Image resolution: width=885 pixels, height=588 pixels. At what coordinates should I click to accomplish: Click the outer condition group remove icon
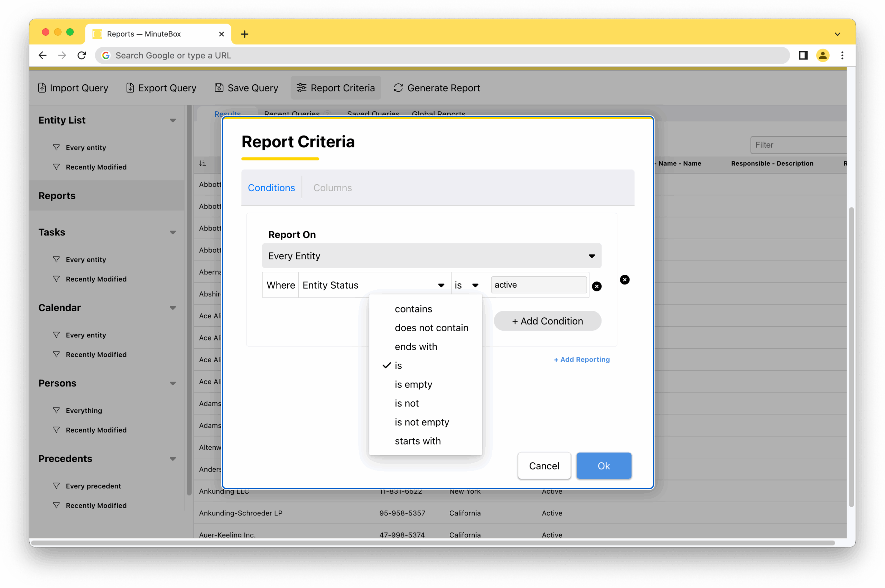[625, 280]
